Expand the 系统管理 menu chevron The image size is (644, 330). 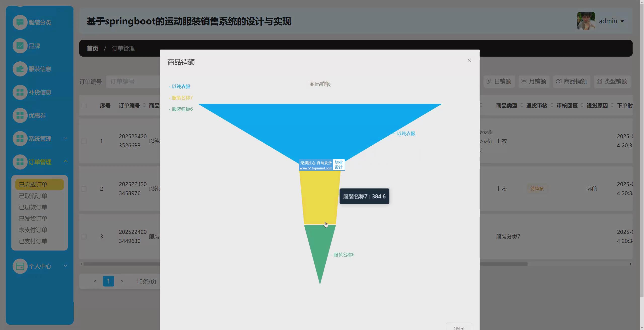pos(65,138)
